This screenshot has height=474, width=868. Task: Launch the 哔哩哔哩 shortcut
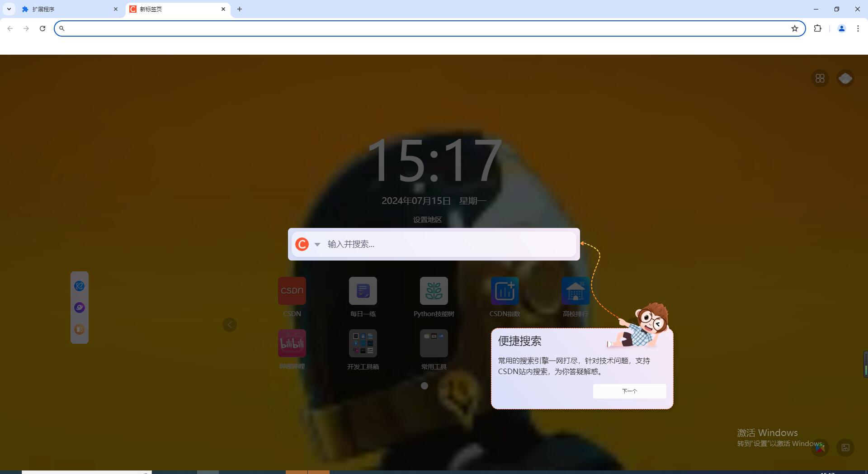[292, 343]
